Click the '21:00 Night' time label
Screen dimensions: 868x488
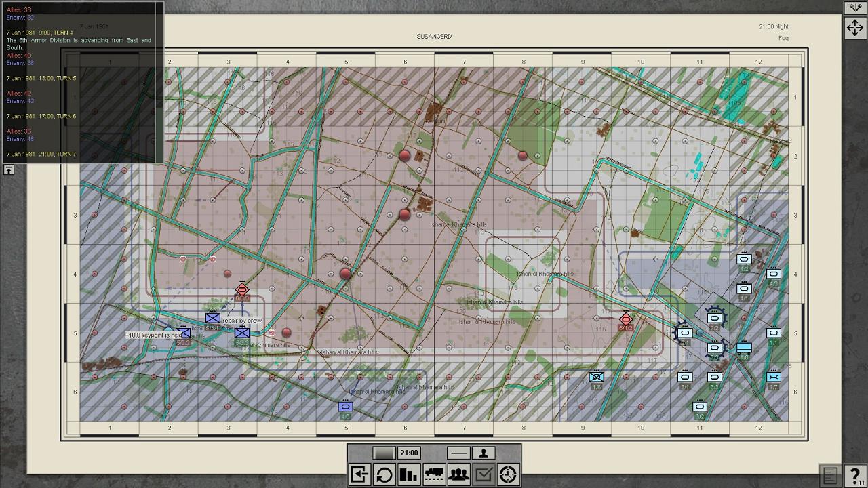click(774, 27)
